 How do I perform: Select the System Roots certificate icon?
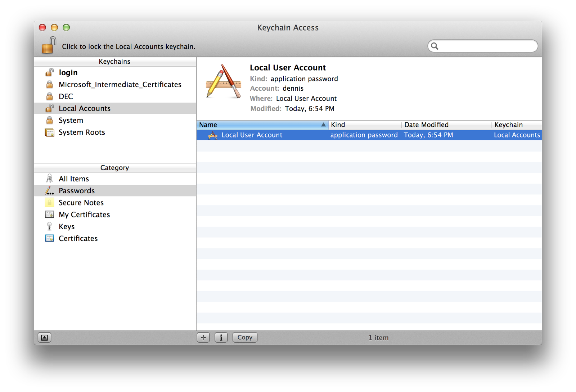pos(49,132)
